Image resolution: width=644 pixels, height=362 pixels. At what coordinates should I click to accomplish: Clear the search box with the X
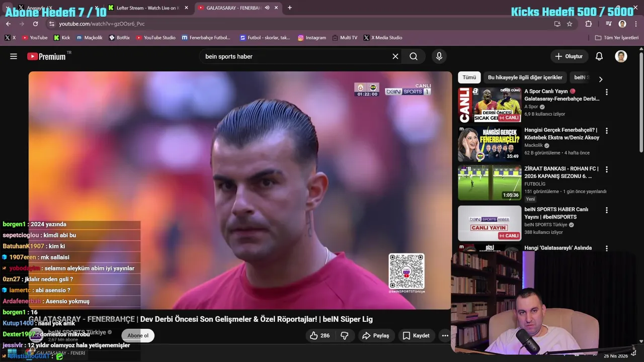pyautogui.click(x=395, y=56)
